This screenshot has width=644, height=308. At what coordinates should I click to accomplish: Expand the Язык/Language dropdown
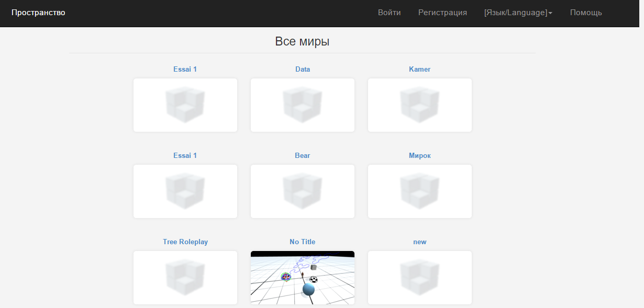coord(518,13)
